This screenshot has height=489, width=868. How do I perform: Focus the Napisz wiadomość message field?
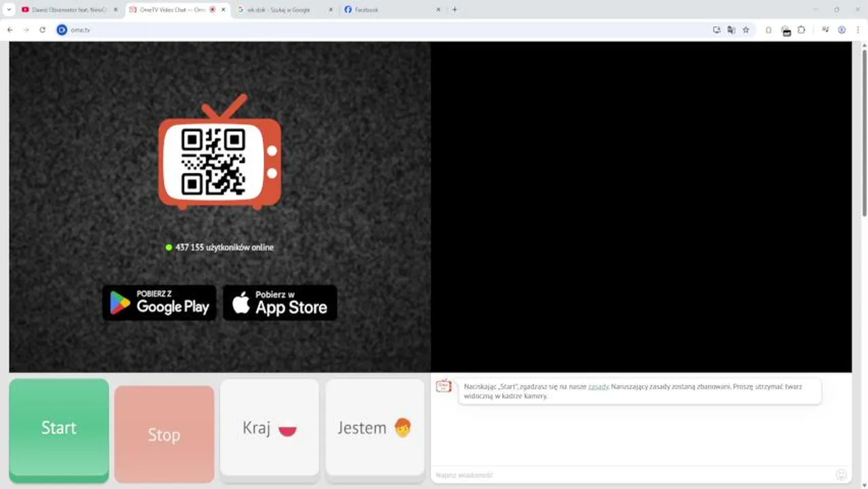click(632, 475)
